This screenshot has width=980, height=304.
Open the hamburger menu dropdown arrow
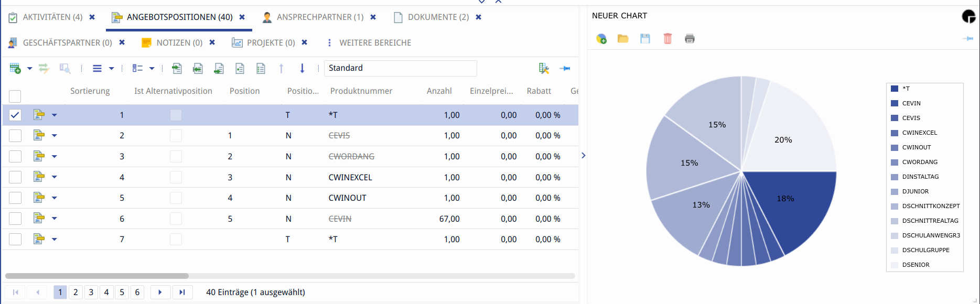(x=111, y=68)
